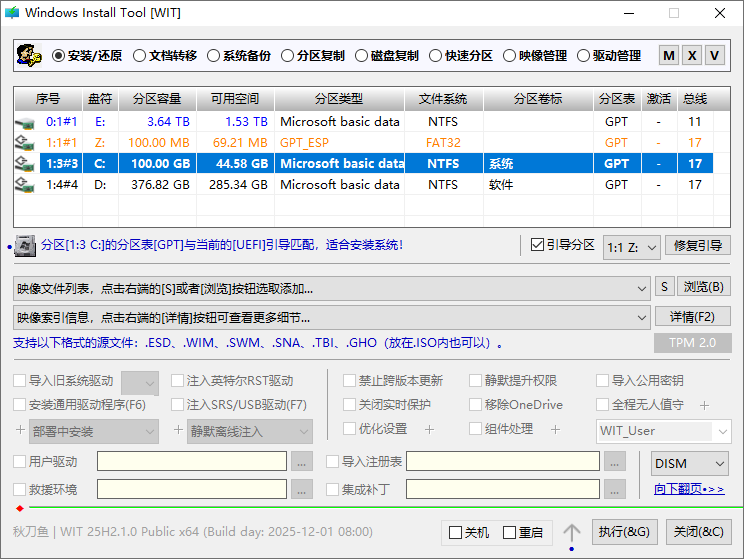Click the 集成补丁 path input field
The image size is (744, 559).
[503, 489]
